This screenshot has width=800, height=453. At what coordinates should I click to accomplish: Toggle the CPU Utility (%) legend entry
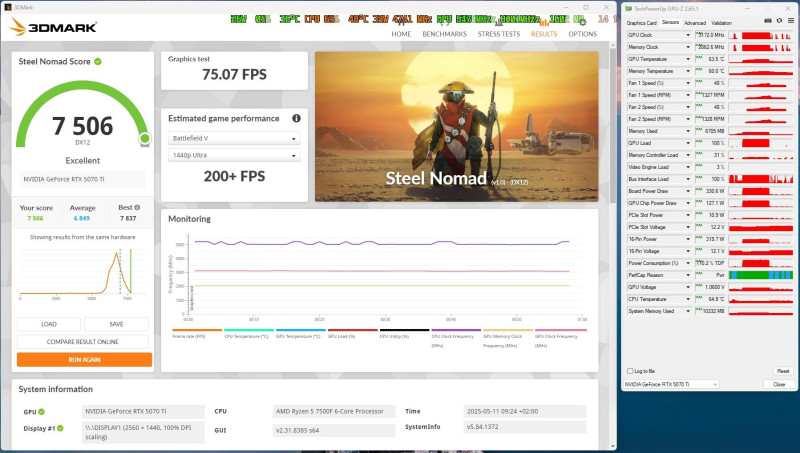click(394, 336)
